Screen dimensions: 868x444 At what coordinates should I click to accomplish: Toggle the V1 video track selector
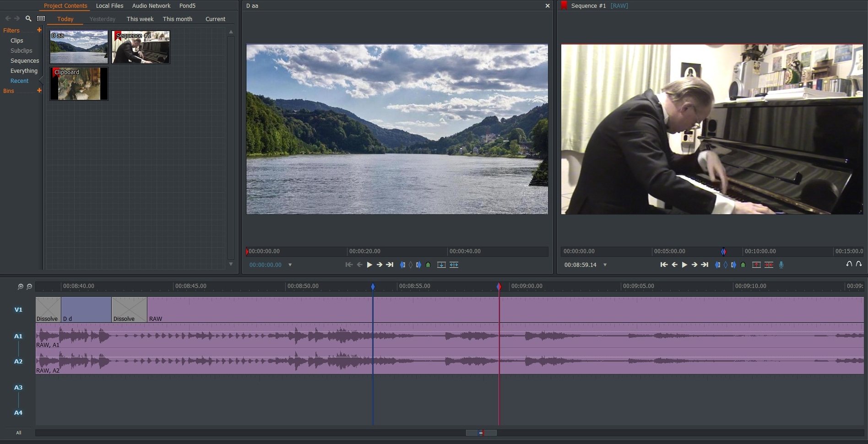18,310
